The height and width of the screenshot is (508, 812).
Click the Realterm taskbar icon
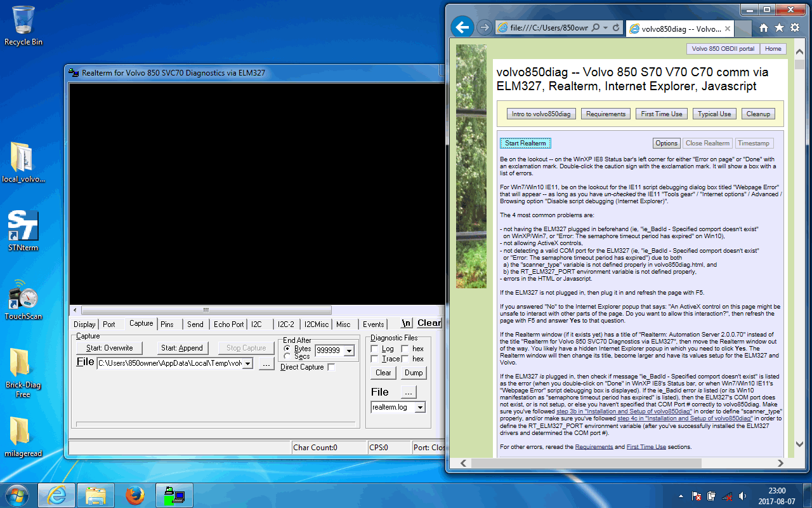tap(174, 495)
